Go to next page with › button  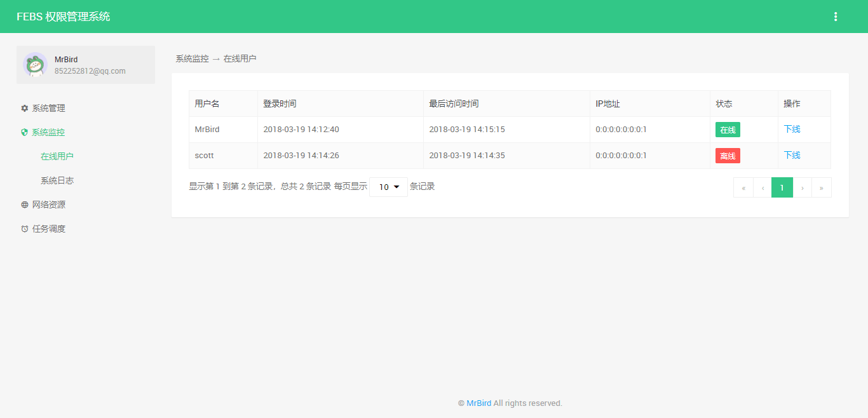(x=803, y=187)
